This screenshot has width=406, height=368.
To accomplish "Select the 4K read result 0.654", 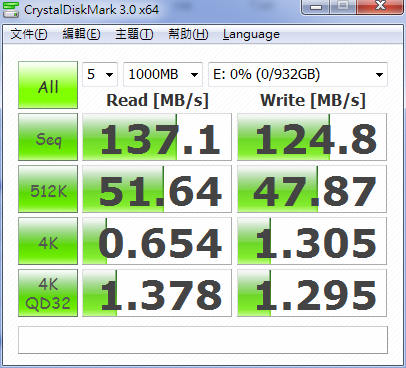I will (157, 241).
